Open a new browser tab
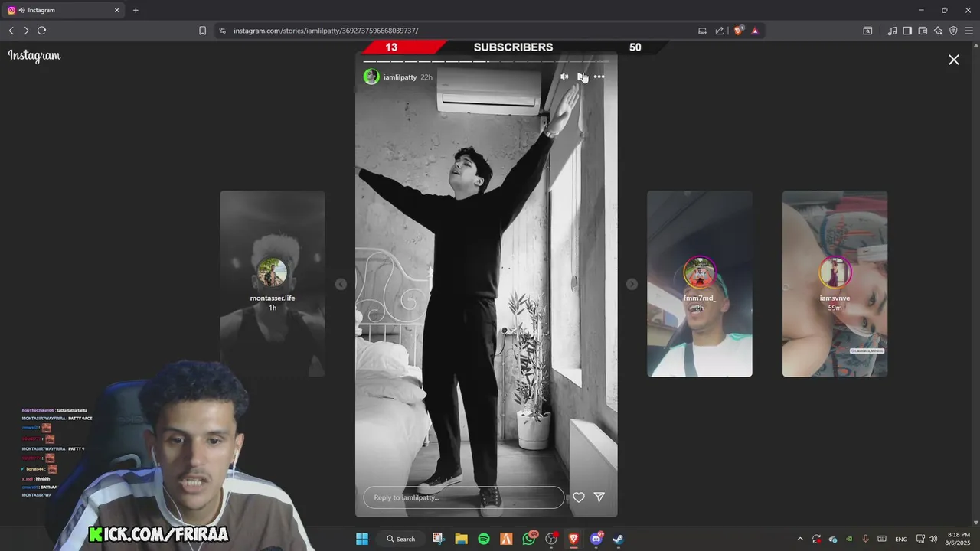 [136, 11]
